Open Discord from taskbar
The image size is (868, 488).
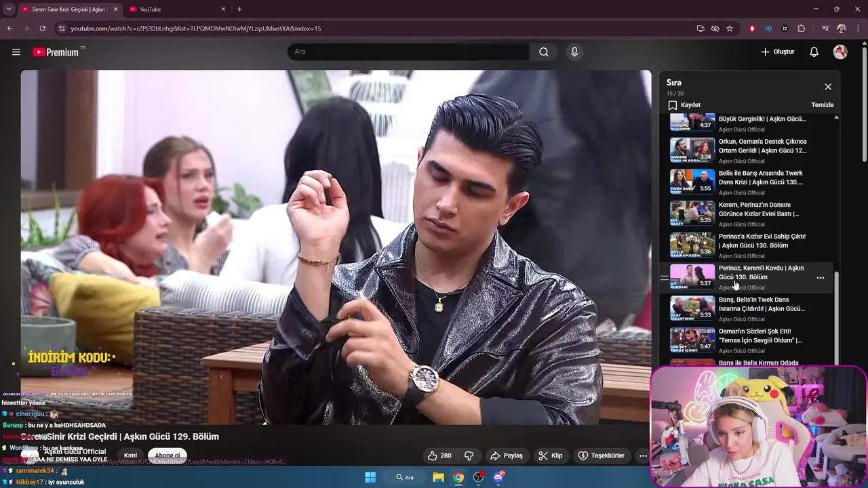point(499,477)
